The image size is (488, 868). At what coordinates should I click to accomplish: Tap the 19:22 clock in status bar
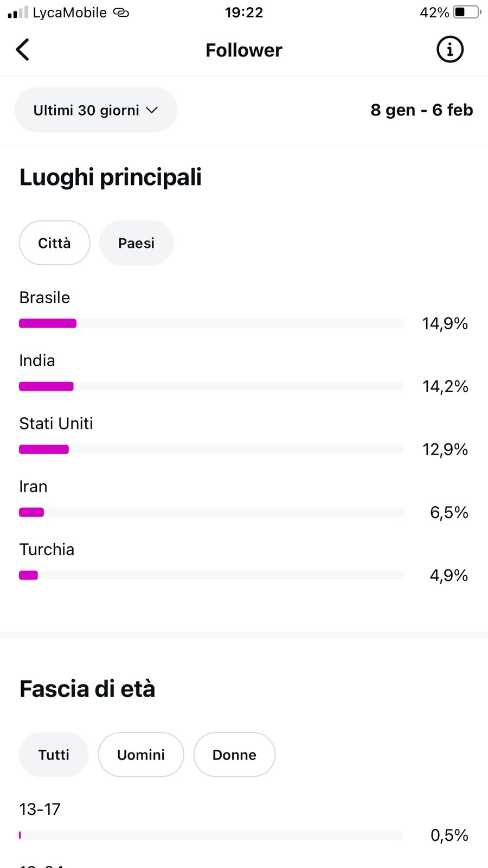pos(244,12)
